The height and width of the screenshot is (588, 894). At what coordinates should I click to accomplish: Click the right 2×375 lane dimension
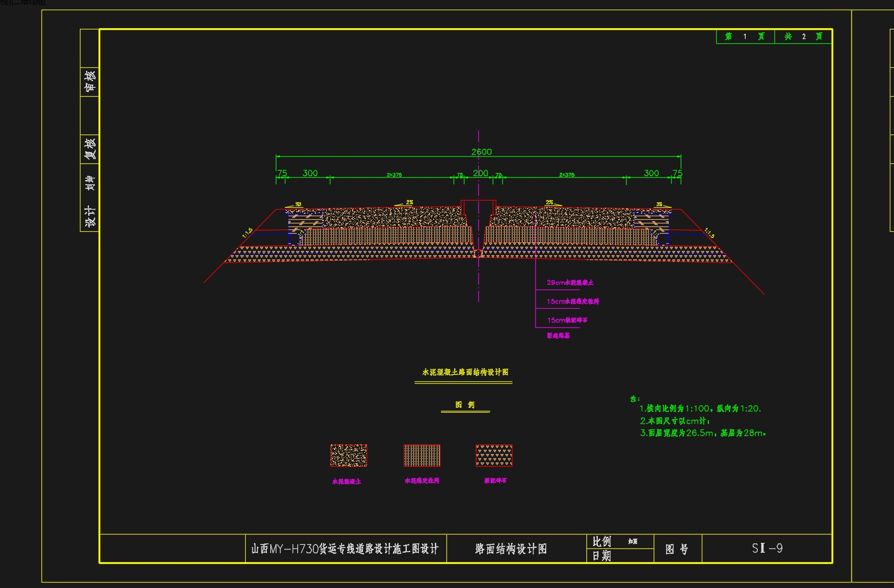[567, 175]
